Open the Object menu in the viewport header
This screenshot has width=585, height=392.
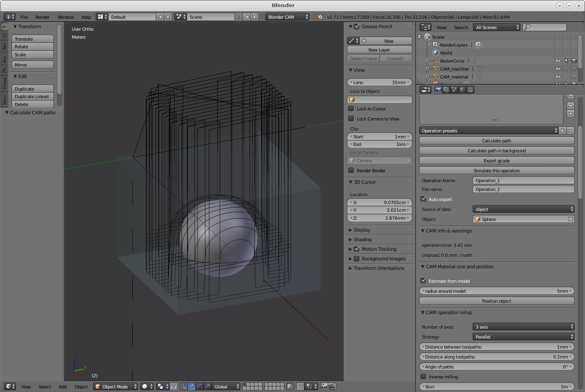tap(81, 387)
